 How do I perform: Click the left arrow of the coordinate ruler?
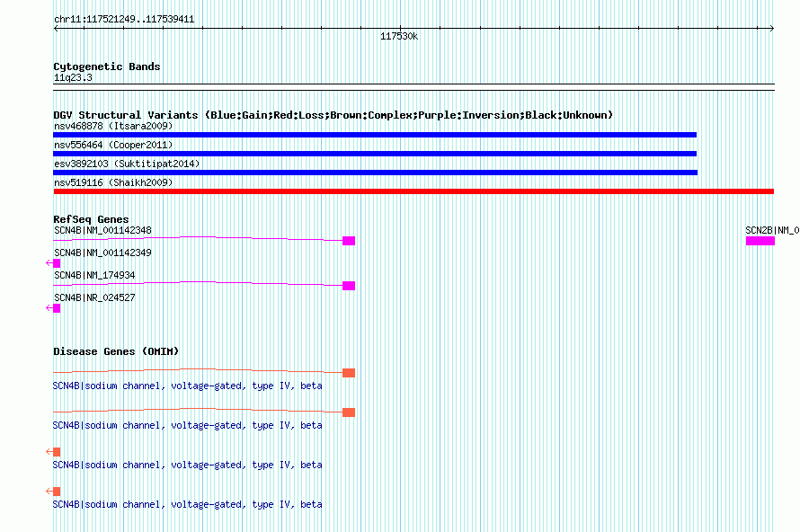56,29
